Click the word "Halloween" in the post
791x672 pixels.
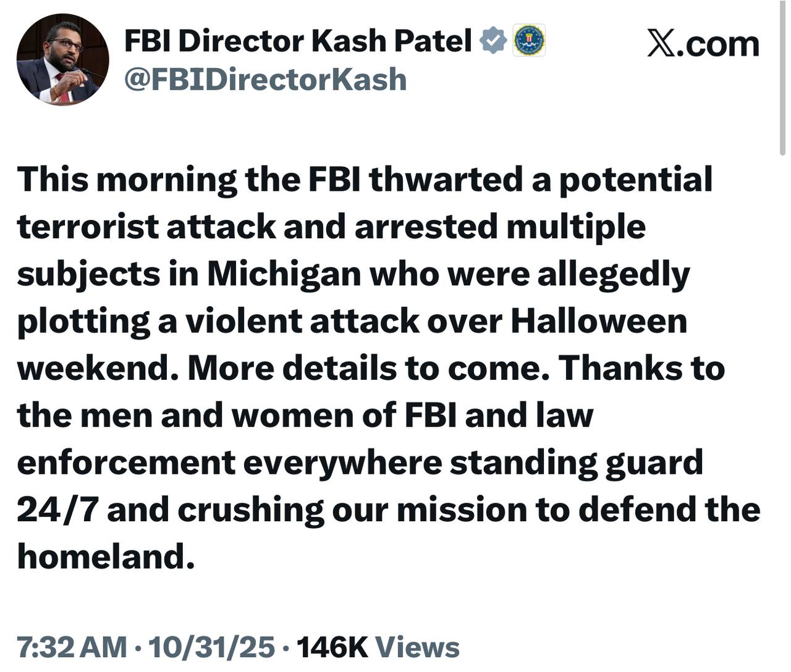click(598, 321)
